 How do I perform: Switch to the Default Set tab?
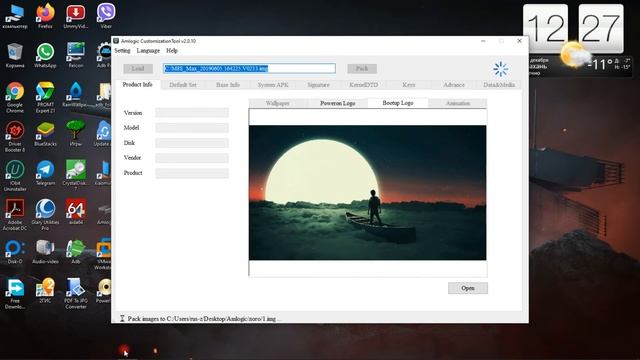coord(182,85)
